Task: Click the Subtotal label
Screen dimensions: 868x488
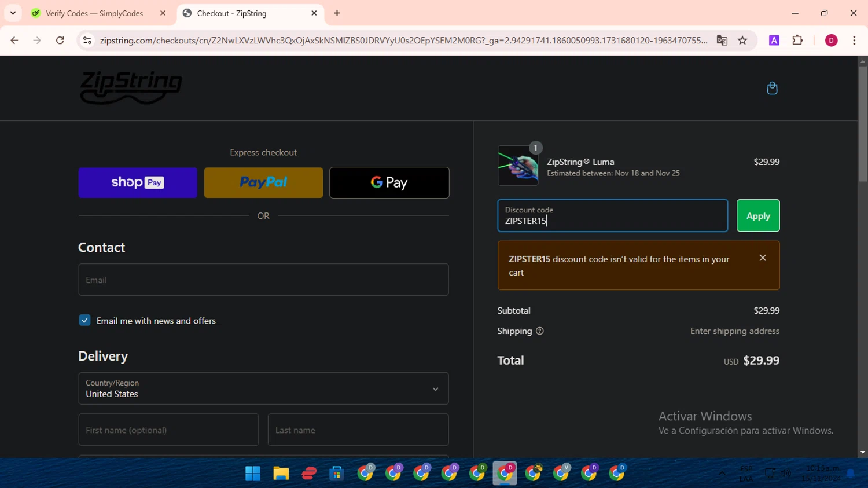Action: pyautogui.click(x=514, y=311)
